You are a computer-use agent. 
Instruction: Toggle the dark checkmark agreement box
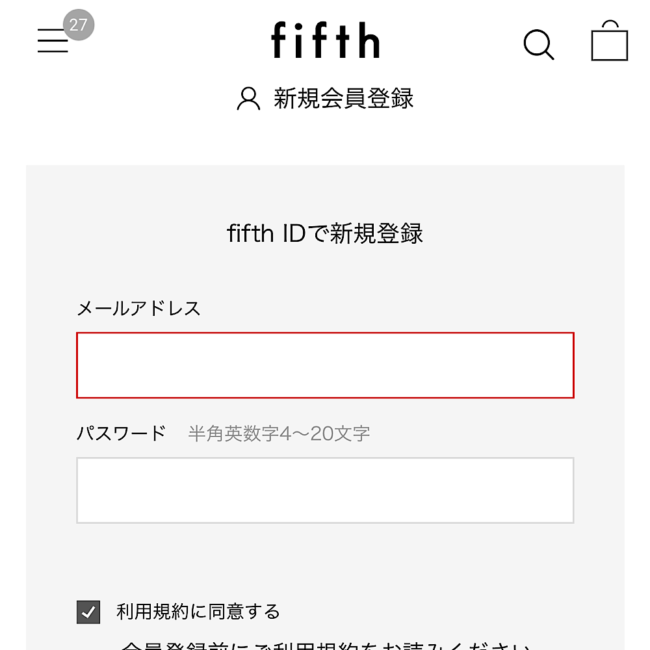(x=88, y=612)
